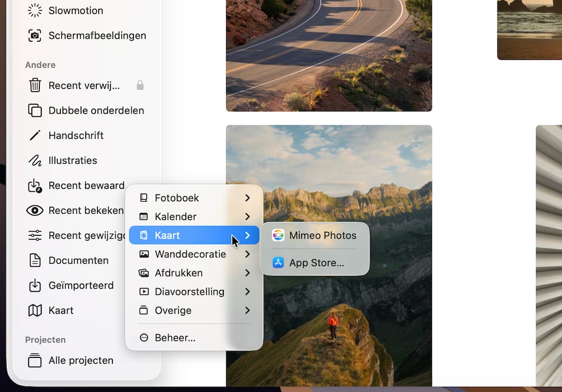Expand the Fotoboek submenu chevron
562x392 pixels.
tap(247, 198)
